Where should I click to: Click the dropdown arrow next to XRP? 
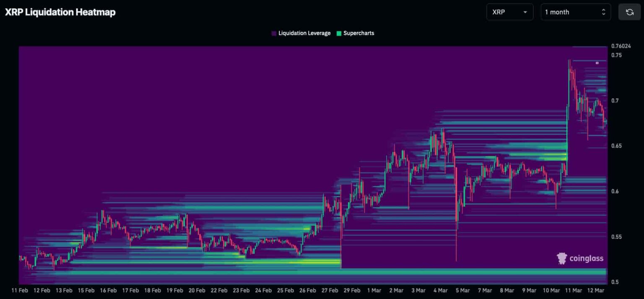tap(525, 12)
